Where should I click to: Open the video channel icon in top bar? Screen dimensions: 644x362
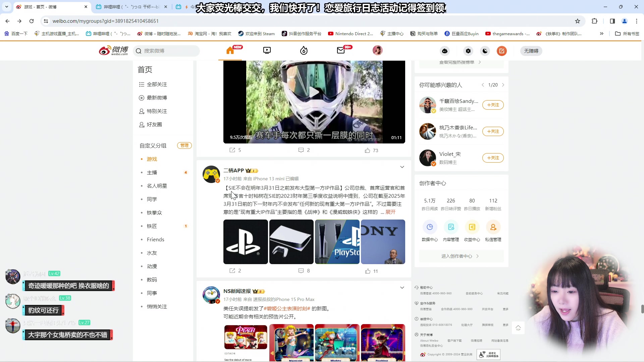(x=267, y=51)
